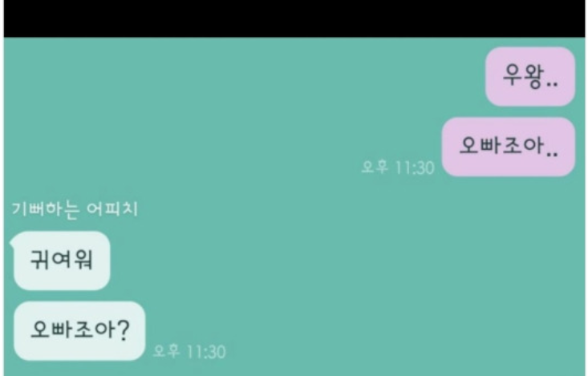Tap the black header bar at top
The width and height of the screenshot is (588, 376).
(x=294, y=18)
